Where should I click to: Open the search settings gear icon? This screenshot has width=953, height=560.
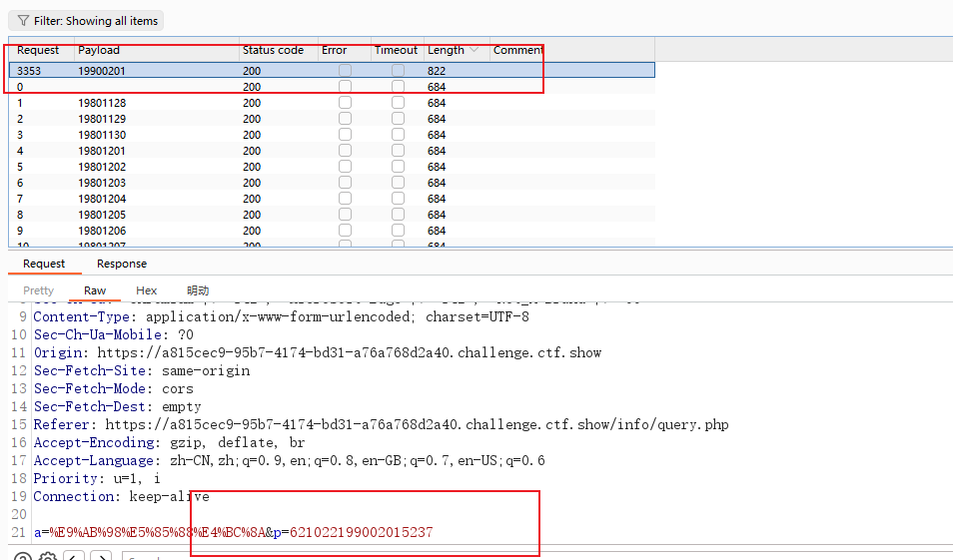pos(48,556)
